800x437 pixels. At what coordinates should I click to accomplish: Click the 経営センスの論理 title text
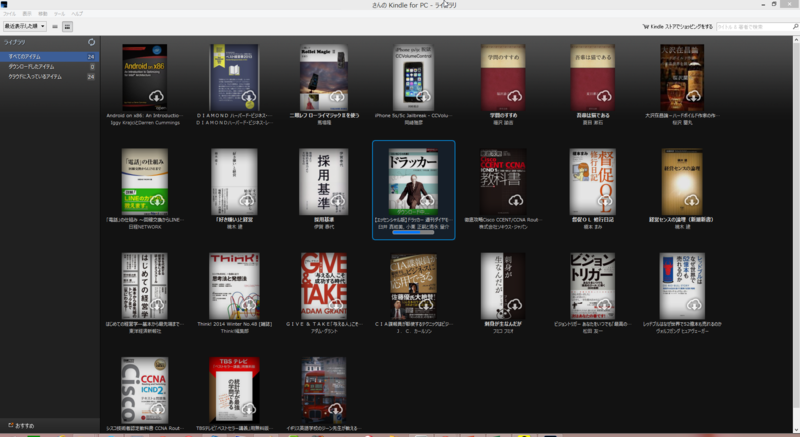[682, 220]
